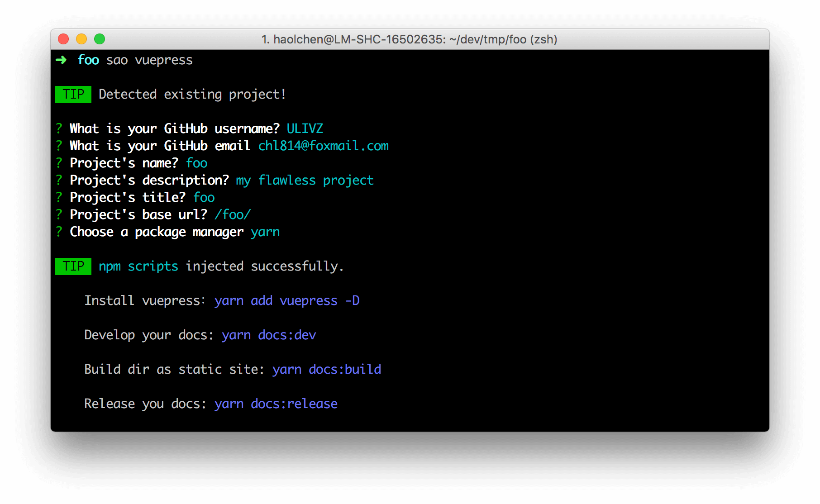
Task: Click the 'Install vuepress:' label
Action: pyautogui.click(x=145, y=300)
